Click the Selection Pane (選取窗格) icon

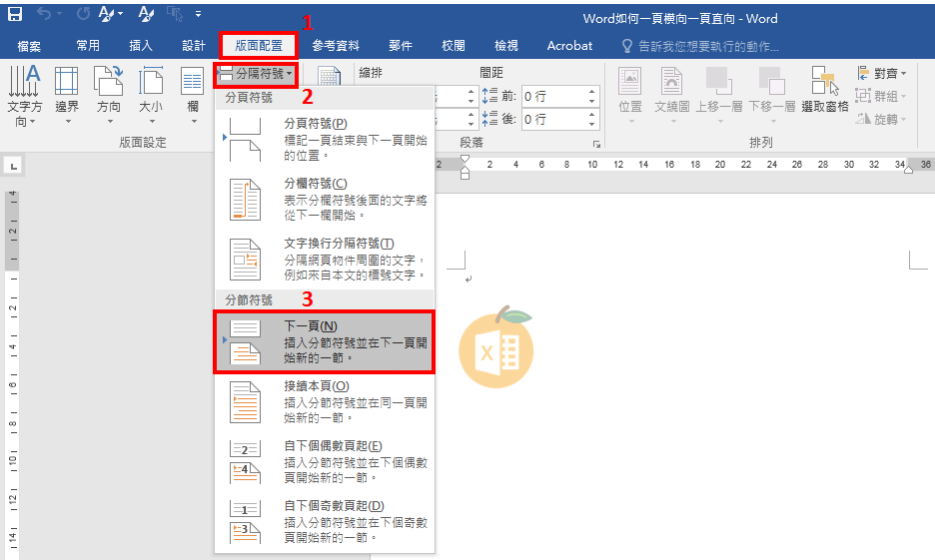point(824,90)
